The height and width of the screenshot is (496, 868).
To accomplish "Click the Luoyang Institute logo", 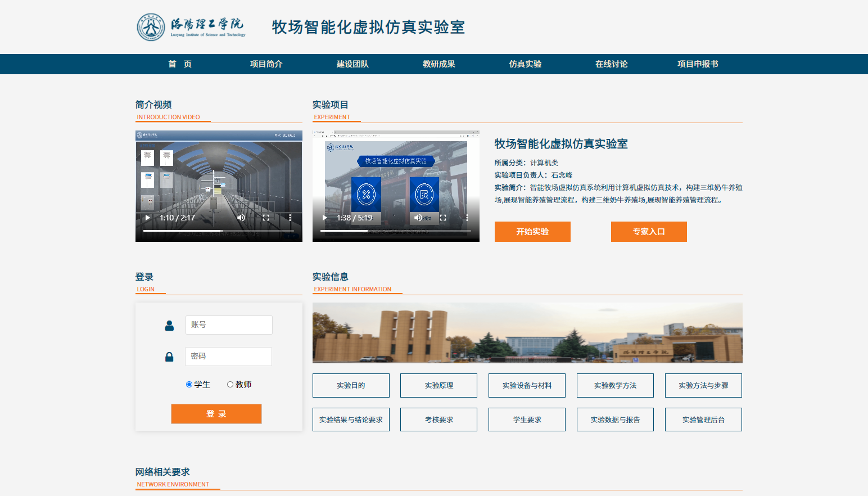I will (191, 27).
